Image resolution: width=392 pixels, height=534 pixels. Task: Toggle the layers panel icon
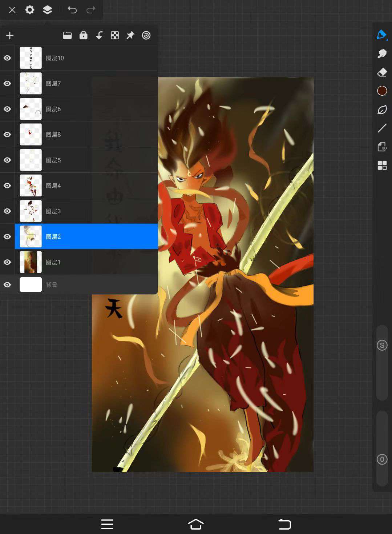48,10
